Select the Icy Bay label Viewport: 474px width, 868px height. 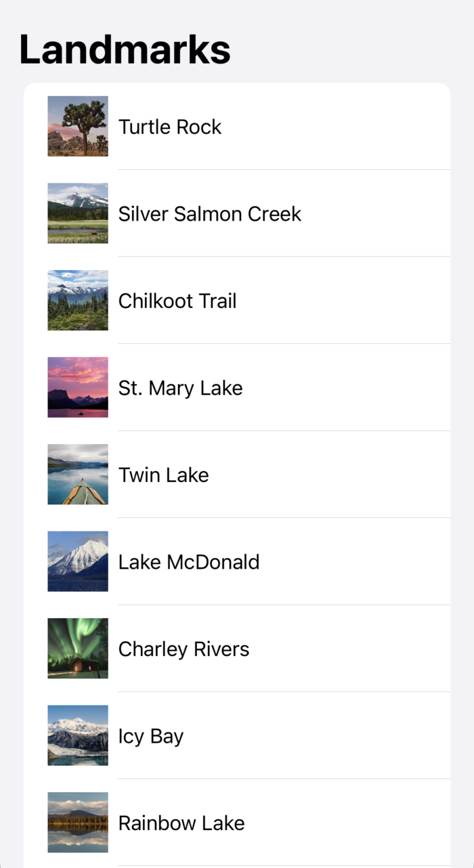(x=151, y=736)
